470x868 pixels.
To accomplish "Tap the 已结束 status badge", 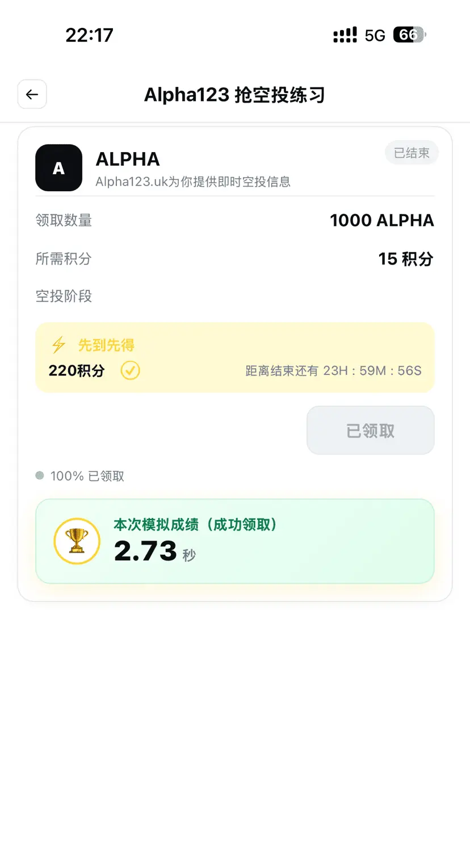I will pyautogui.click(x=412, y=153).
